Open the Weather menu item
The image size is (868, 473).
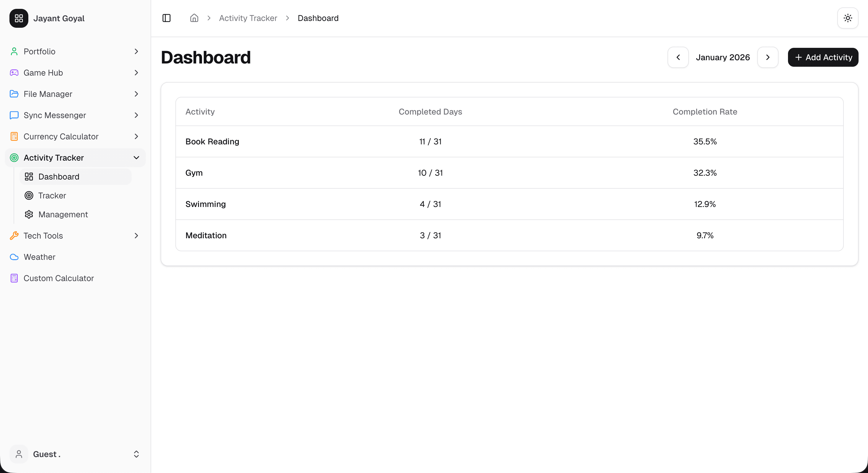click(76, 257)
